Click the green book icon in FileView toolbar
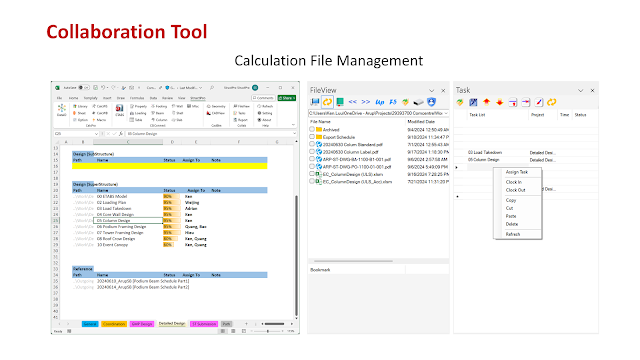The height and width of the screenshot is (360, 640). tap(340, 102)
